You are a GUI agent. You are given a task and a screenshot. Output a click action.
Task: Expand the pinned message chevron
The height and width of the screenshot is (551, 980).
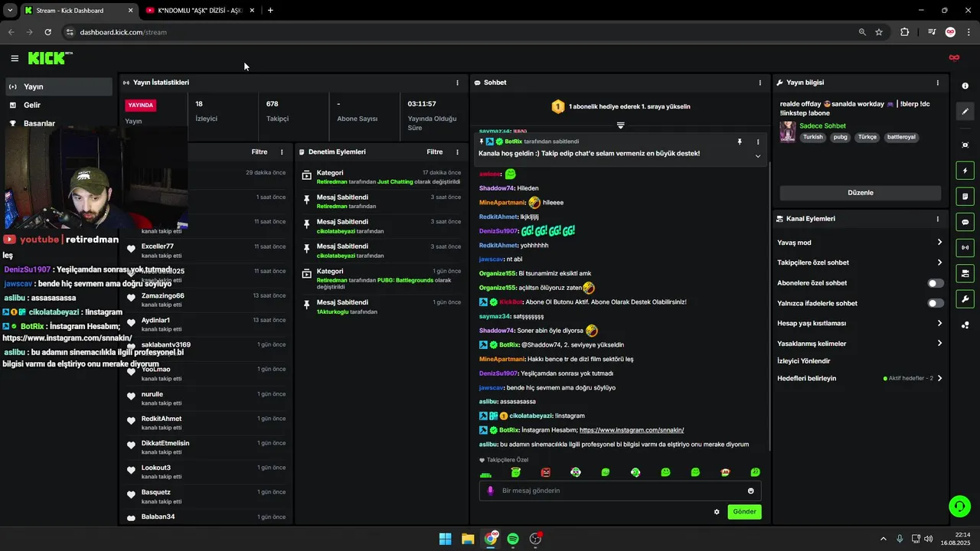[758, 156]
